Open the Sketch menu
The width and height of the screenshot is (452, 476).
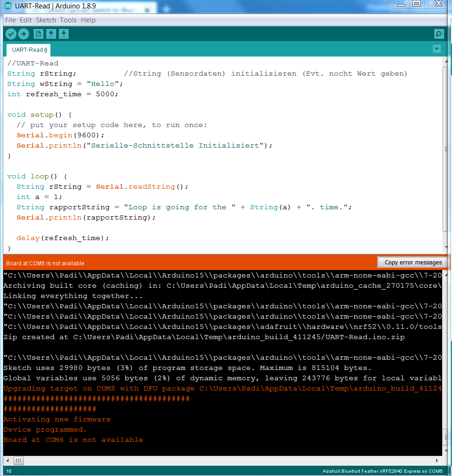tap(46, 20)
